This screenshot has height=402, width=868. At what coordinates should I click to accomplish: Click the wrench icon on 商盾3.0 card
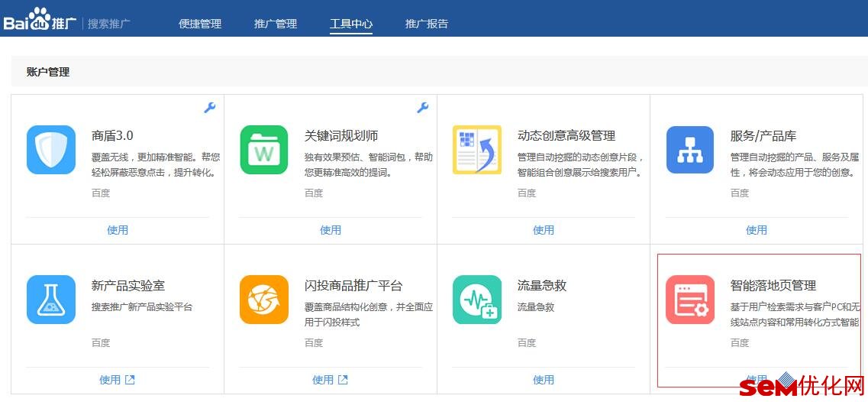coord(210,108)
